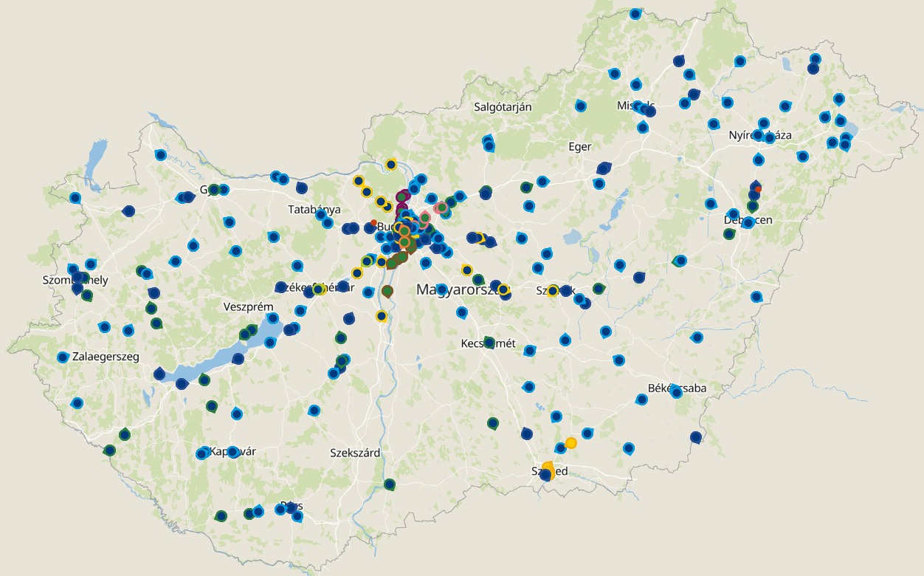Click the isolated brown marker south of Budapest
The image size is (924, 576).
click(387, 291)
